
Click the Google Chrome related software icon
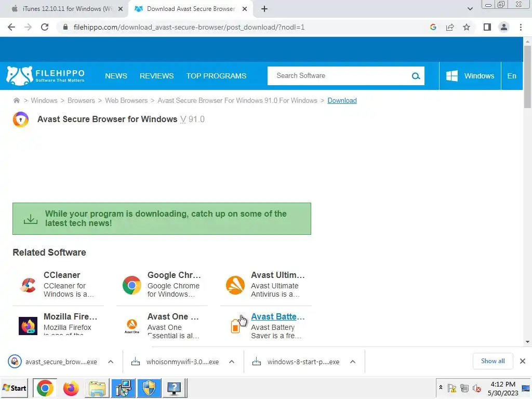click(x=131, y=285)
